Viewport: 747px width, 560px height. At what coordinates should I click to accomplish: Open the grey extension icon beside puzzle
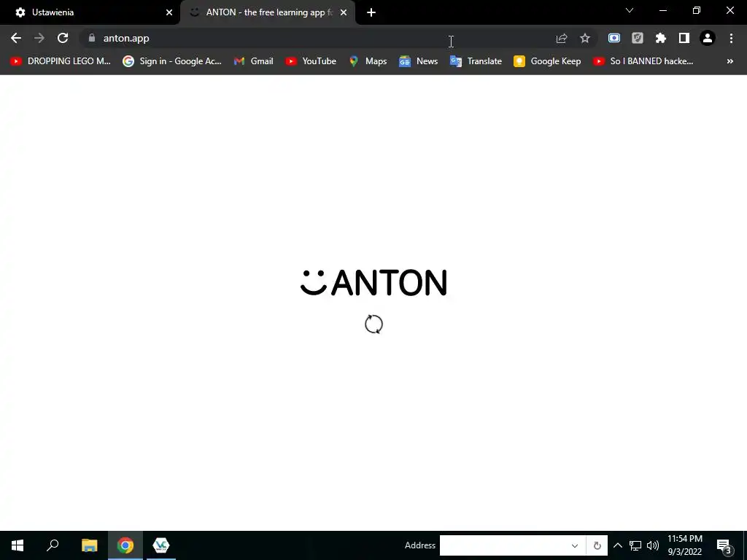pos(638,38)
